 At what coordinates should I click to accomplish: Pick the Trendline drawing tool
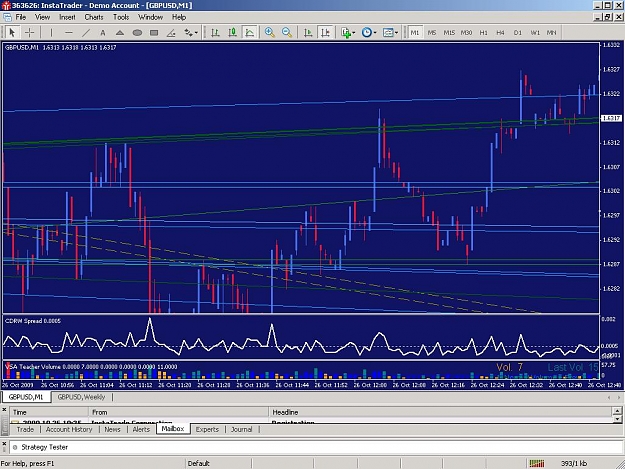point(86,33)
